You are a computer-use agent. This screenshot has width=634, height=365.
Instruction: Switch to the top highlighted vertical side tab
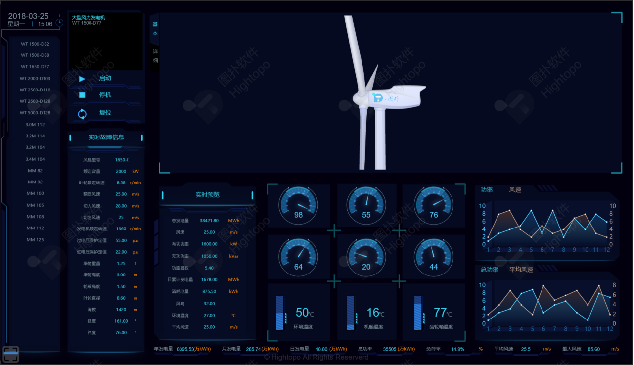click(154, 29)
